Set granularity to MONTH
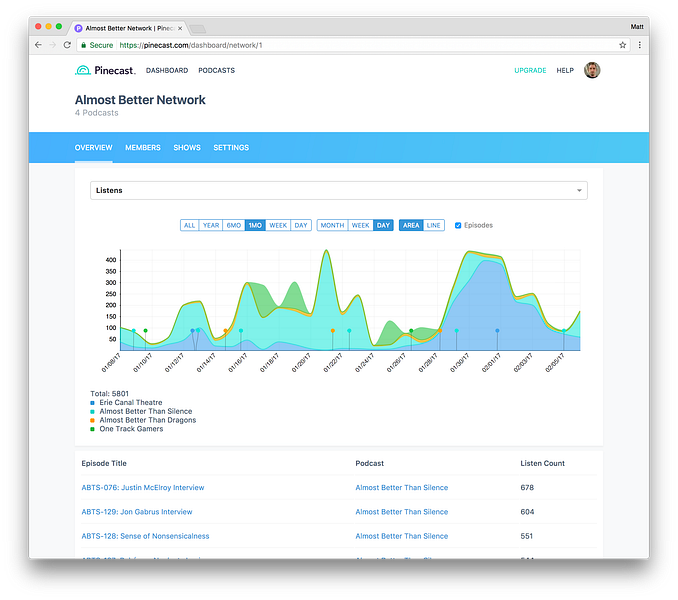The image size is (678, 600). coord(332,225)
